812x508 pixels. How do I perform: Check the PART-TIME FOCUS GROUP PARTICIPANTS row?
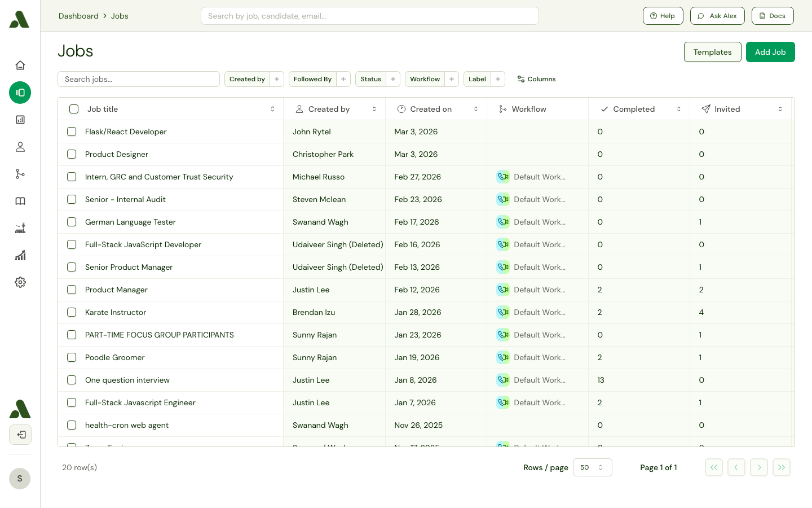coord(72,335)
